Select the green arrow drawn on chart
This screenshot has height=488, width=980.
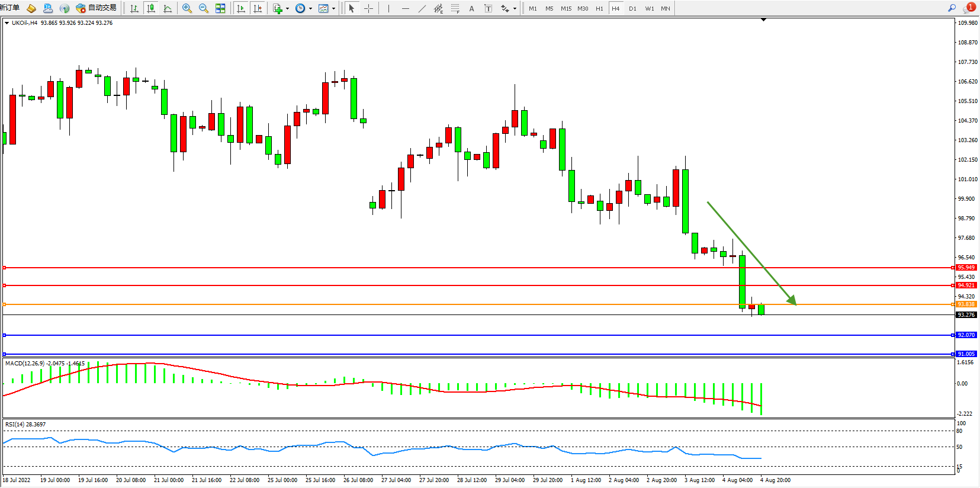[751, 253]
